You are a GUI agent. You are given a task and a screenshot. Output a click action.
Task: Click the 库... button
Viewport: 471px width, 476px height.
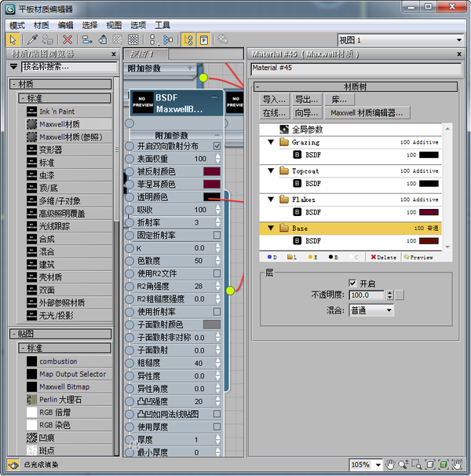[339, 100]
